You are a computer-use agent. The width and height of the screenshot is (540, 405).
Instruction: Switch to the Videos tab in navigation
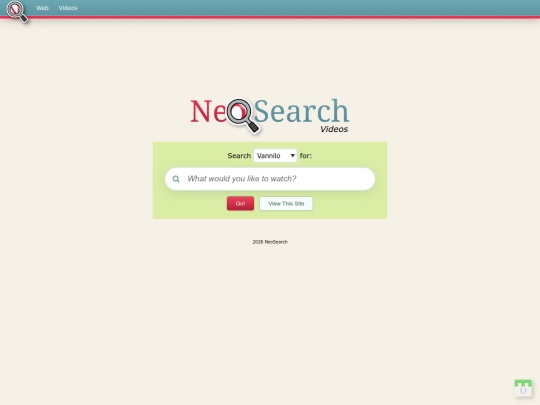(68, 8)
